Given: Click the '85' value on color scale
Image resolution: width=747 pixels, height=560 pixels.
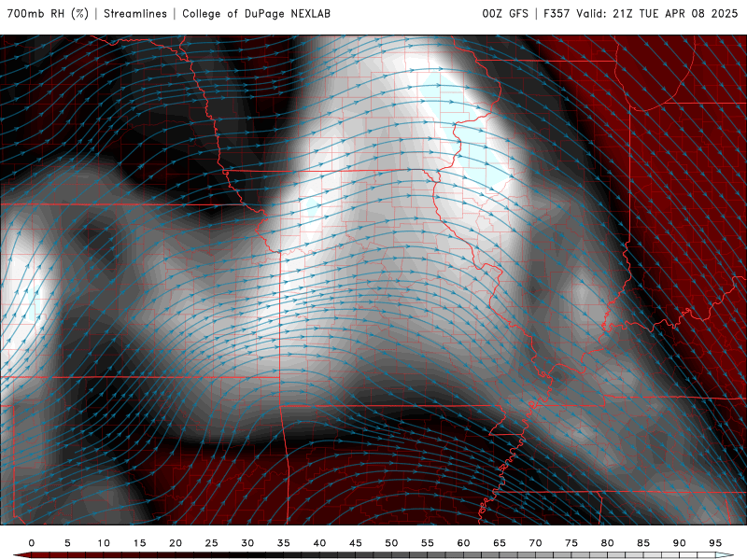Looking at the screenshot, I should coord(643,543).
